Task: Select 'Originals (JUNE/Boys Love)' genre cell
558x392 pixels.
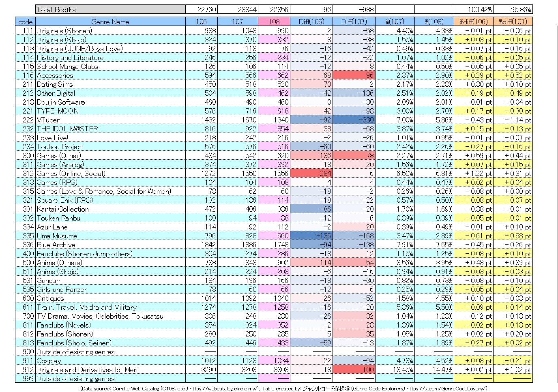Action: [110, 49]
